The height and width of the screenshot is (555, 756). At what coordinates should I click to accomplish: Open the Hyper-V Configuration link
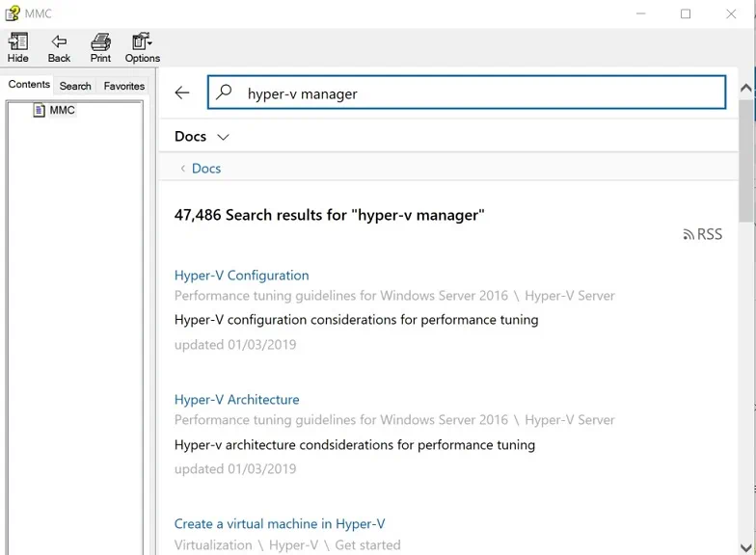point(241,276)
